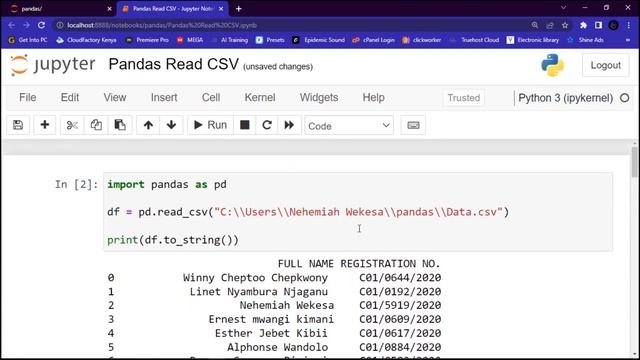Image resolution: width=640 pixels, height=360 pixels.
Task: Interrupt the kernel with stop icon
Action: [x=244, y=125]
